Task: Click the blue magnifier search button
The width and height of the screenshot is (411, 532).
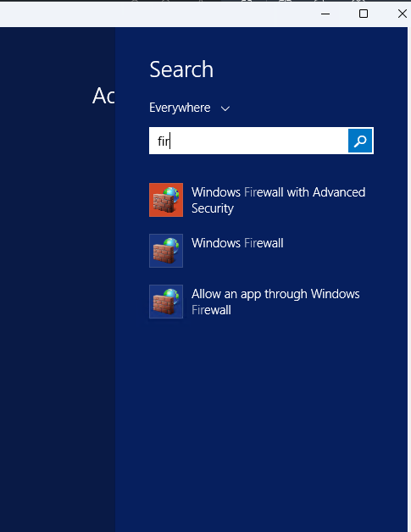Action: pyautogui.click(x=360, y=141)
